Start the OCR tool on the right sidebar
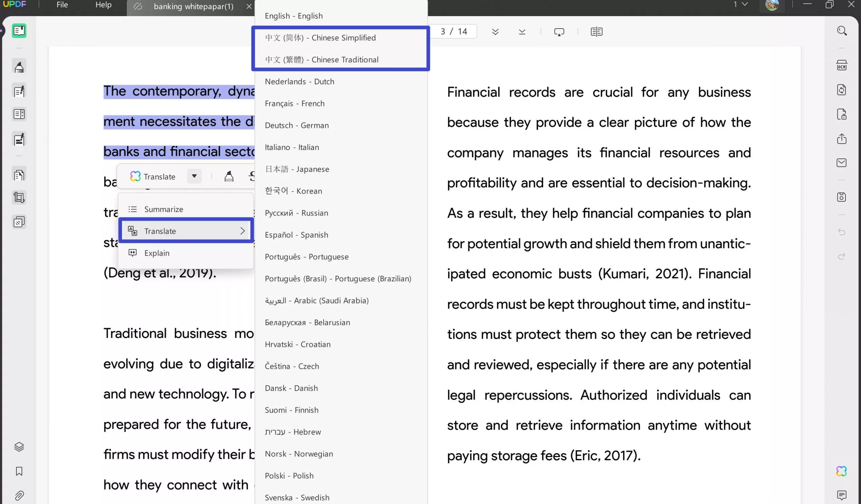This screenshot has height=504, width=861. (x=842, y=65)
